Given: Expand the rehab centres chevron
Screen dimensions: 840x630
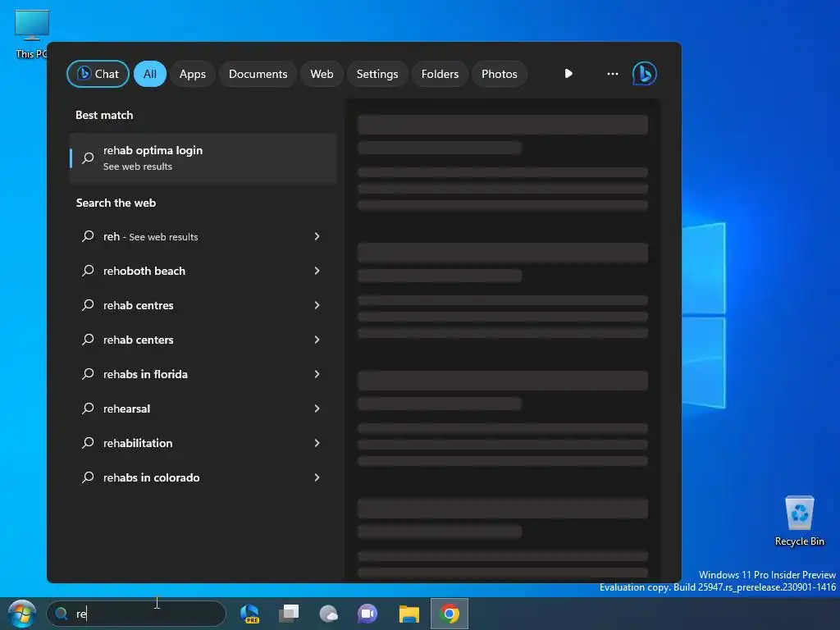Looking at the screenshot, I should 317,305.
